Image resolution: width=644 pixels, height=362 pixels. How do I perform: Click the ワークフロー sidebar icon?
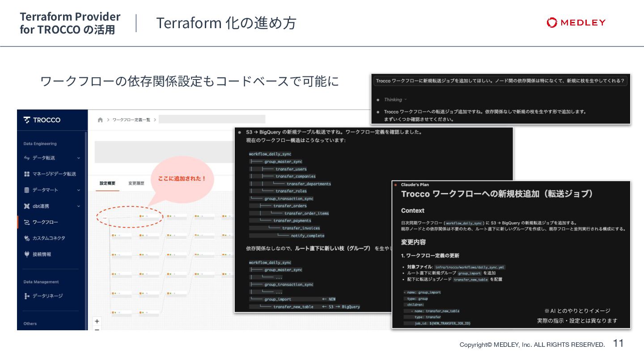(26, 222)
